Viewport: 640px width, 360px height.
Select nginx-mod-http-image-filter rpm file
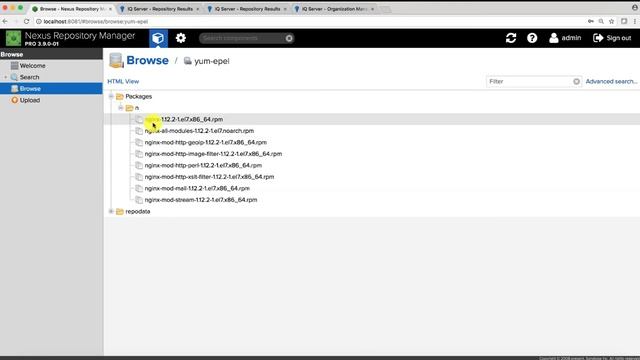pos(213,154)
